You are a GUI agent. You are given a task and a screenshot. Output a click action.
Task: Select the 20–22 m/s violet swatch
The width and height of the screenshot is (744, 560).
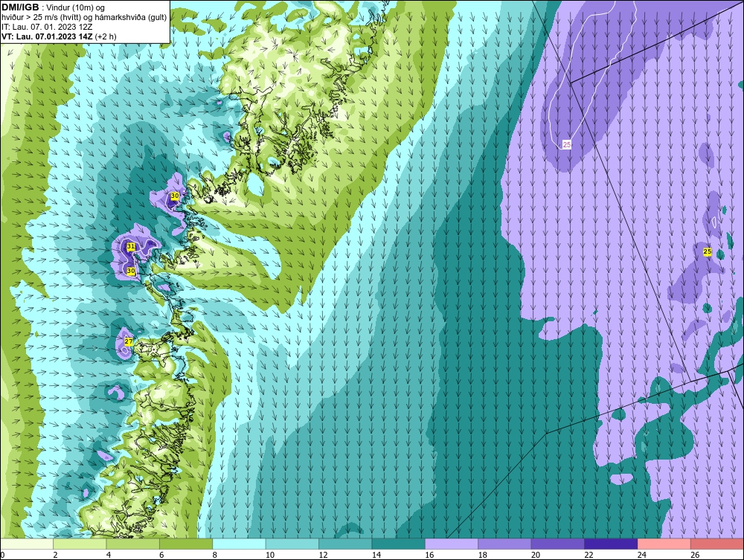pyautogui.click(x=558, y=544)
